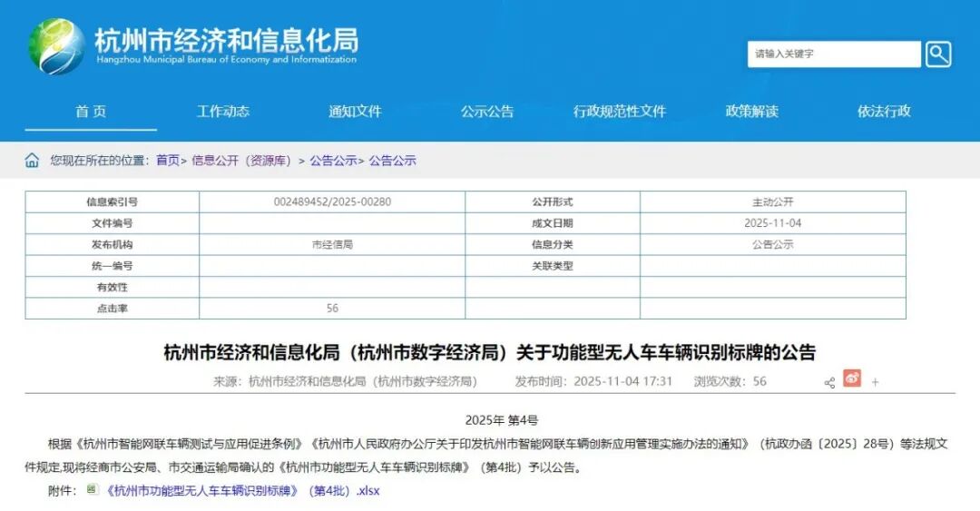Switch to the 工作动态 tab
This screenshot has height=511, width=980.
[223, 112]
